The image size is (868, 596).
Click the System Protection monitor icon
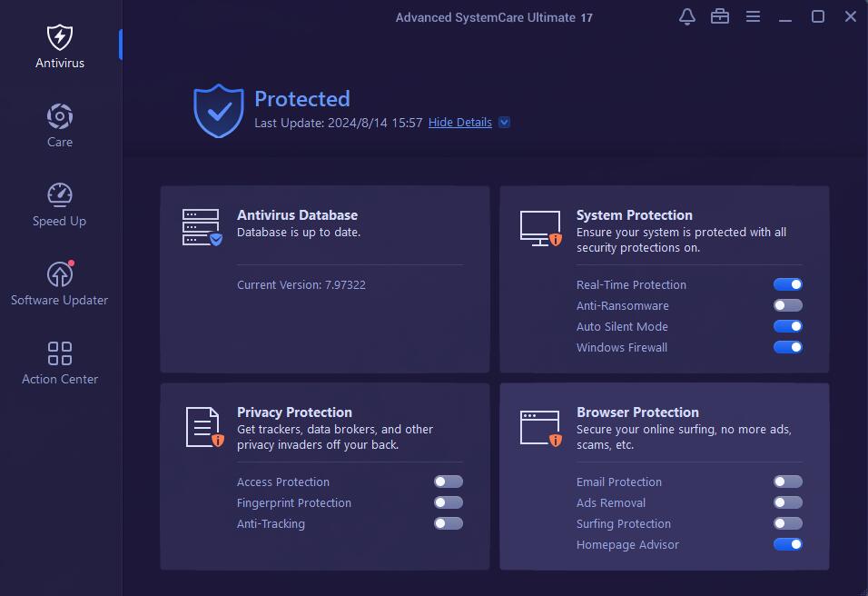click(541, 228)
